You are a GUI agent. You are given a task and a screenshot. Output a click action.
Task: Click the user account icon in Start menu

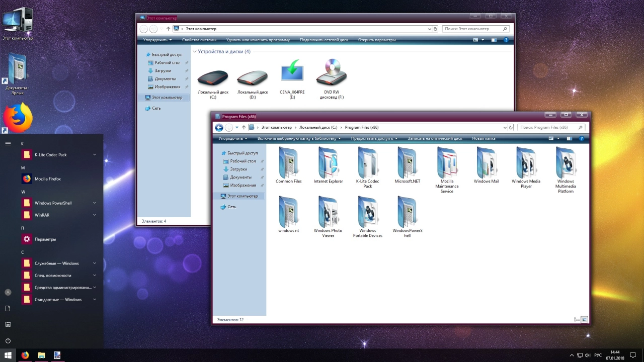8,292
